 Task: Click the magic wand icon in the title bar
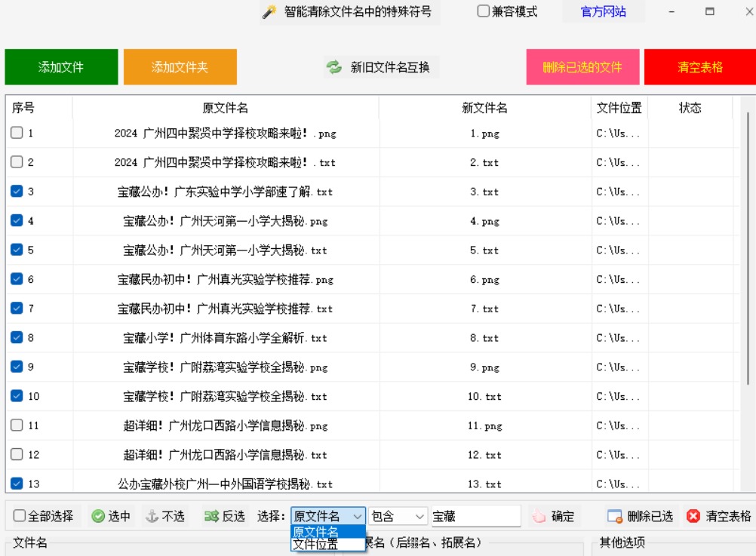[x=269, y=11]
